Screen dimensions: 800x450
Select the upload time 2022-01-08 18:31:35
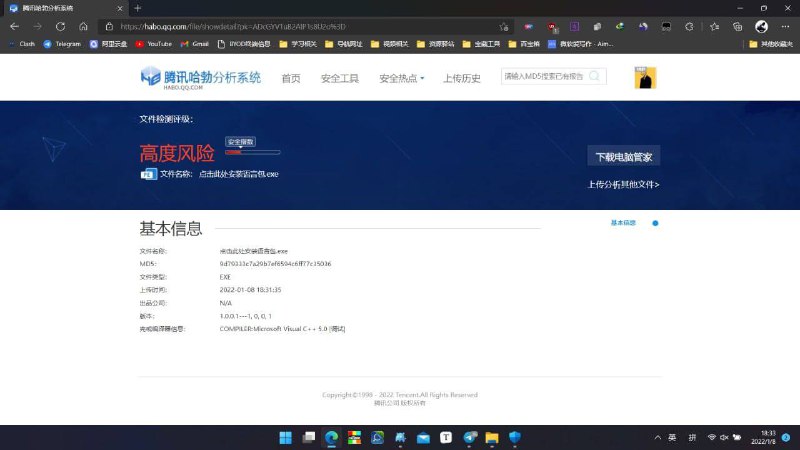point(250,290)
